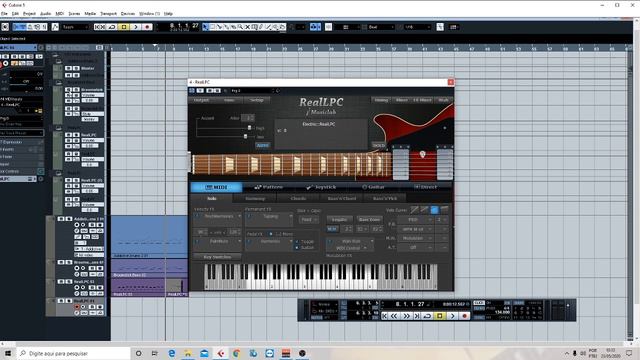Switch to the Joystick tab in RealLPC

tap(321, 187)
